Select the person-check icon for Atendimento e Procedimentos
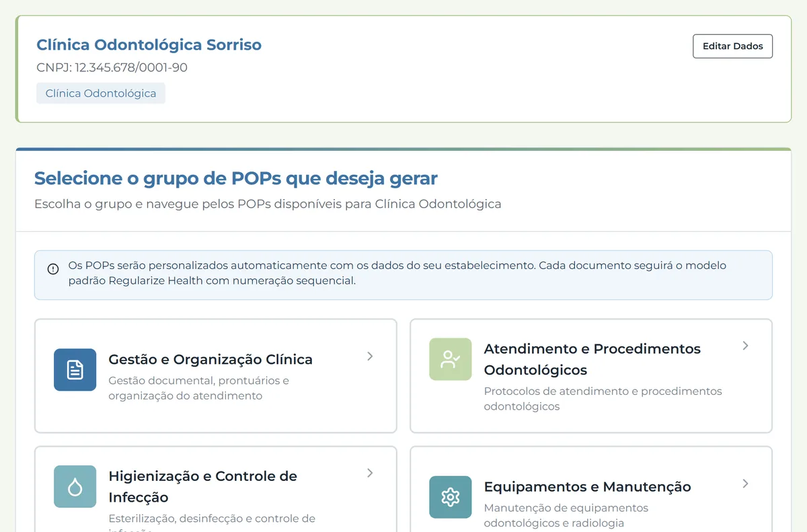807x532 pixels. point(451,359)
